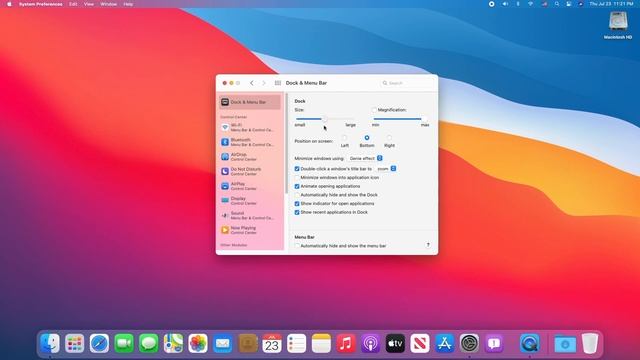Enable Magnification checkbox

(x=374, y=110)
